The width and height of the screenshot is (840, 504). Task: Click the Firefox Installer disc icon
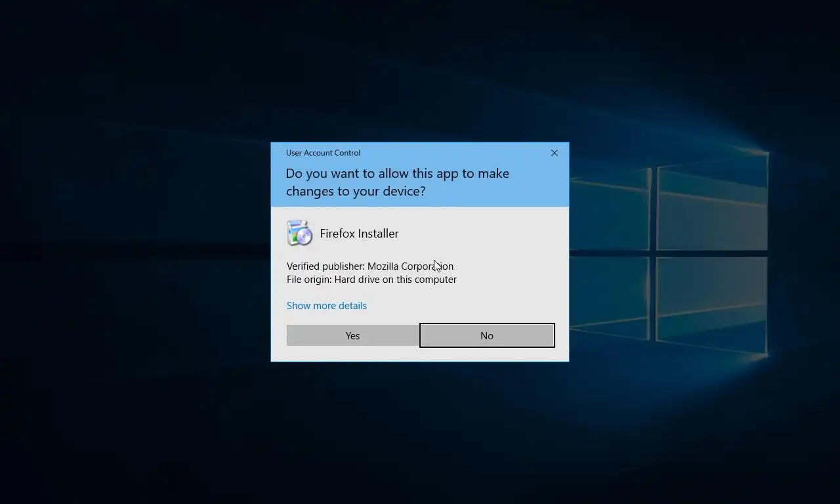[x=299, y=233]
